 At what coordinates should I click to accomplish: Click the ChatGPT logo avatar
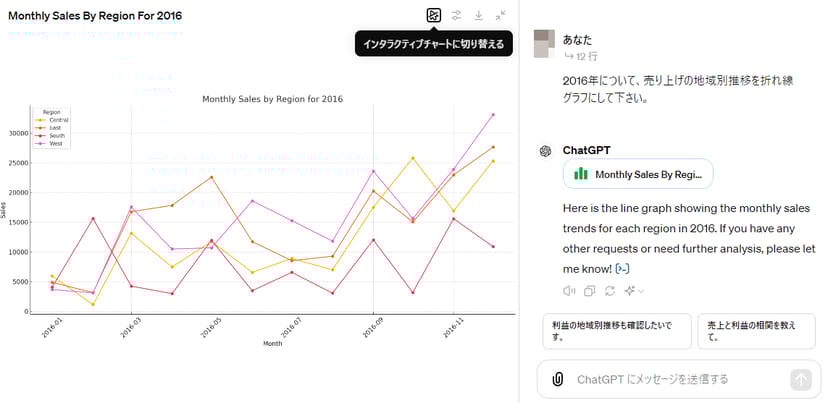point(546,150)
